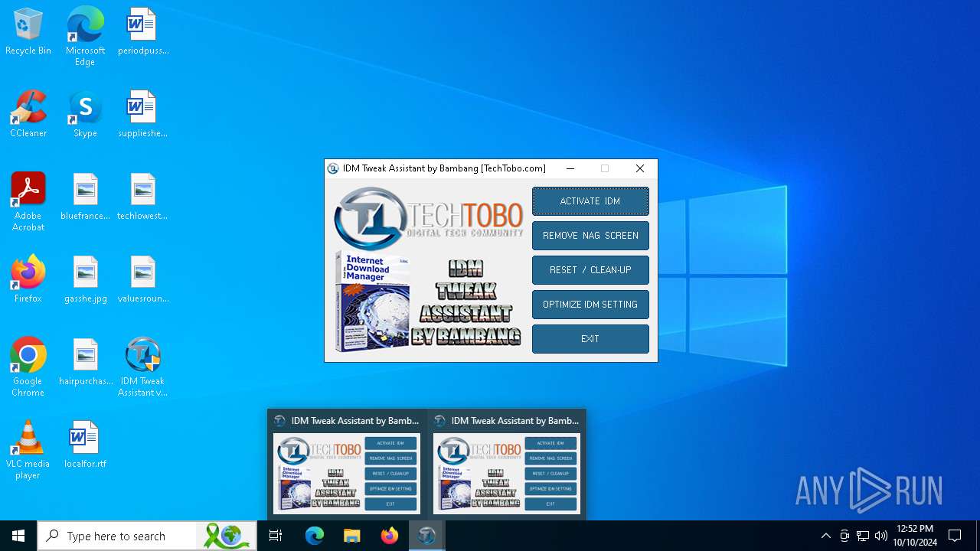Image resolution: width=980 pixels, height=551 pixels.
Task: Select bluefrance image file on desktop
Action: coord(85,197)
